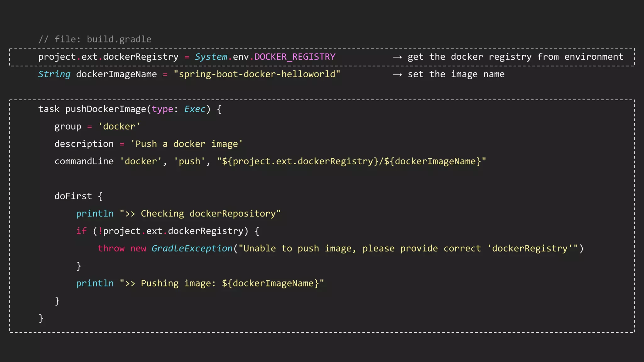Click the 'commandLine' keyword
Viewport: 644px width, 362px height.
84,161
